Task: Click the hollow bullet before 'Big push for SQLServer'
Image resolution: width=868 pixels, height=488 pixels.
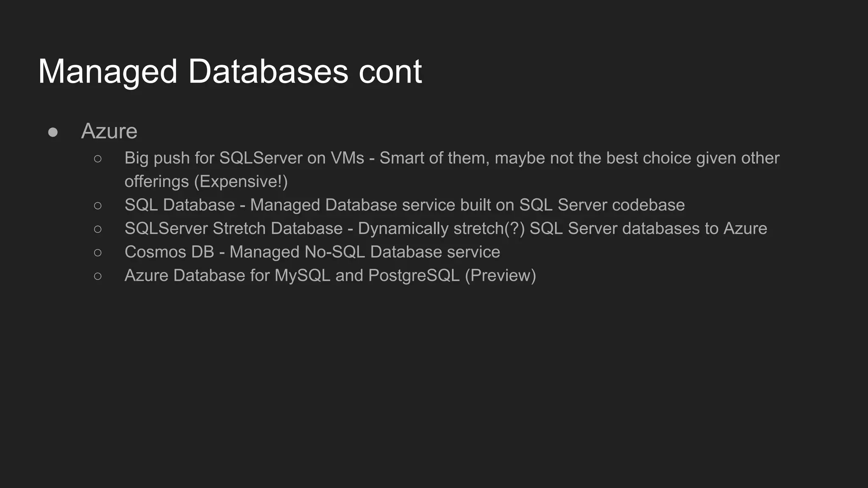Action: (x=98, y=159)
